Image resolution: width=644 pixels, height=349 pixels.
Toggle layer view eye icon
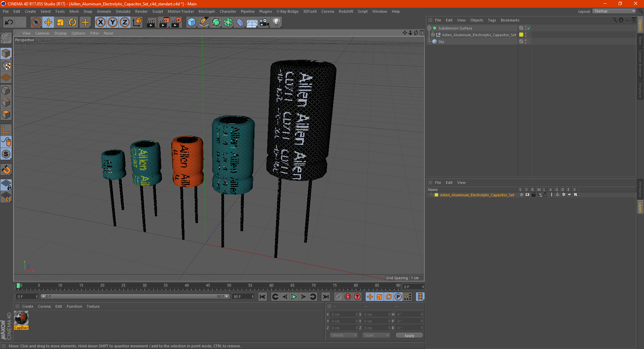tap(527, 195)
